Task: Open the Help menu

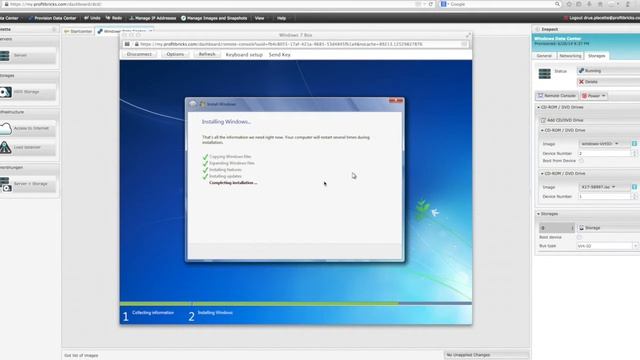Action: [281, 18]
